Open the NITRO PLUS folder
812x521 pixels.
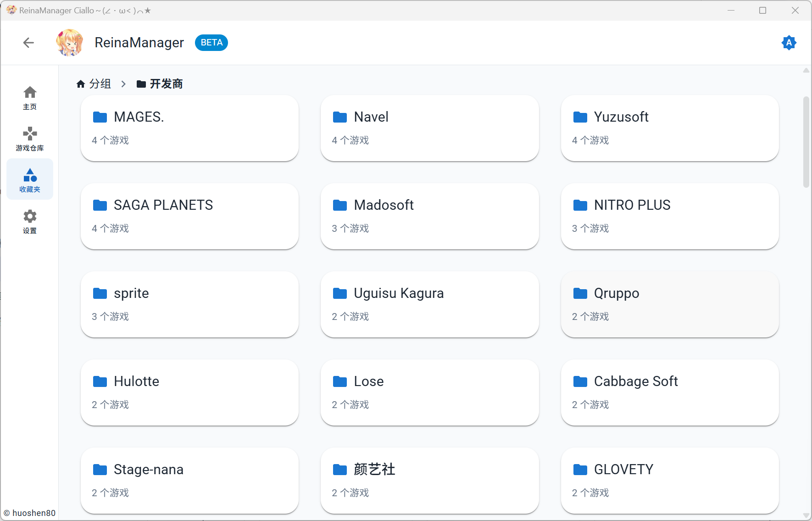[x=670, y=216]
